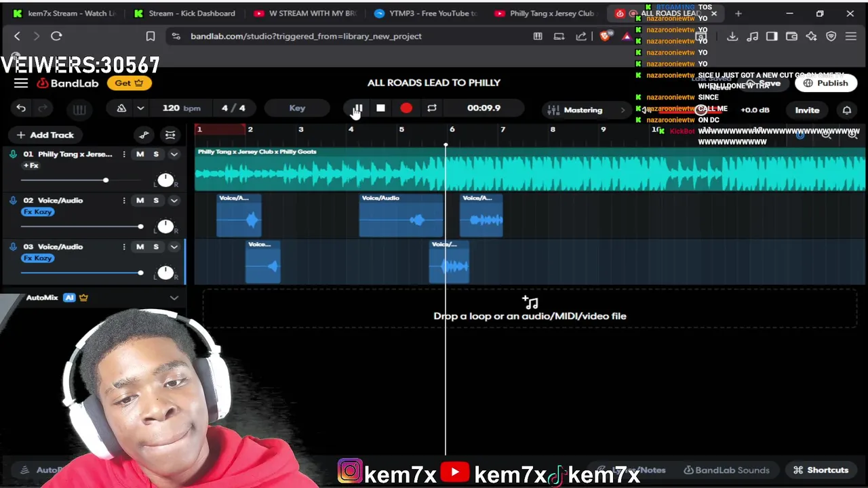Viewport: 868px width, 488px height.
Task: Switch to kem7x Stream browser tab
Action: pyautogui.click(x=64, y=13)
